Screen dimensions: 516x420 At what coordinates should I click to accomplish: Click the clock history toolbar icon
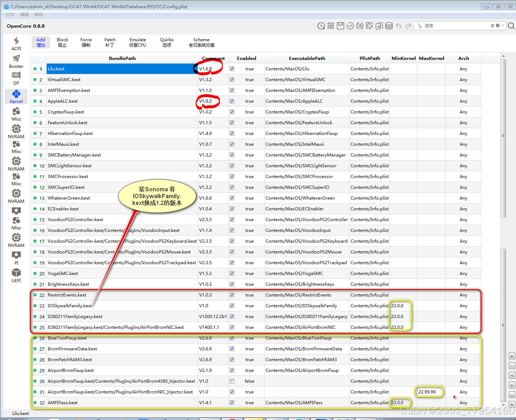tap(321, 26)
